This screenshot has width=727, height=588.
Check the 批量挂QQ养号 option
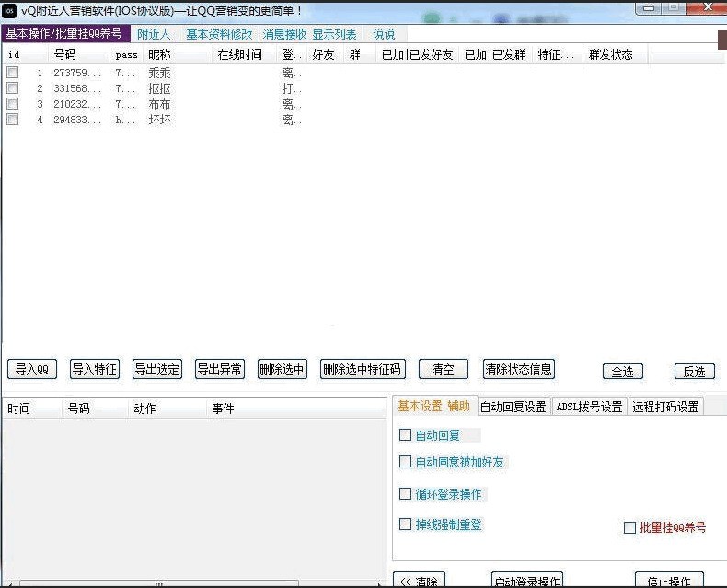point(629,527)
